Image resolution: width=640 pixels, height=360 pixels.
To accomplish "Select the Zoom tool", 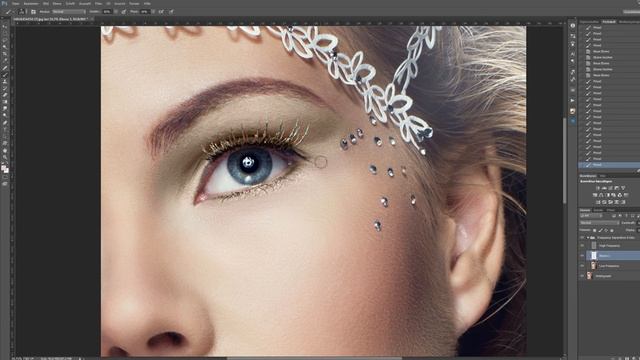I will tap(6, 156).
